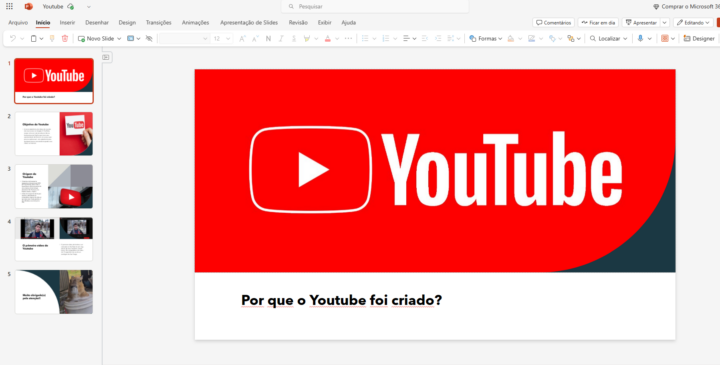Image resolution: width=720 pixels, height=365 pixels.
Task: Open the more font options ellipsis
Action: [x=348, y=39]
